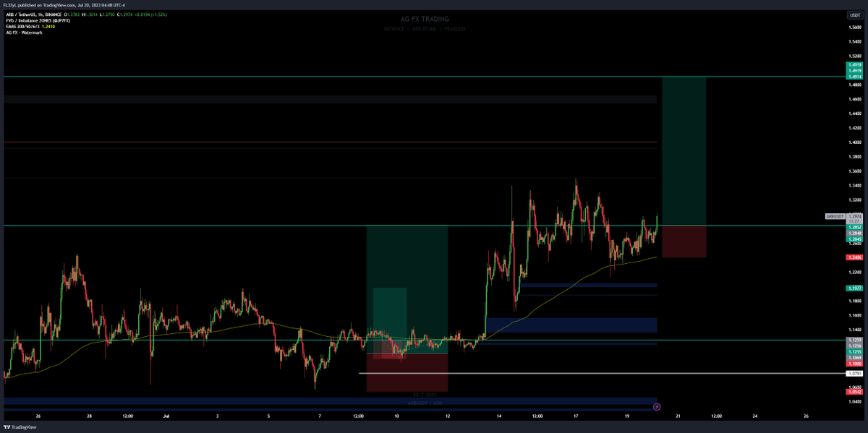Click the red 1.2406 stop price label
868x433 pixels.
click(854, 257)
